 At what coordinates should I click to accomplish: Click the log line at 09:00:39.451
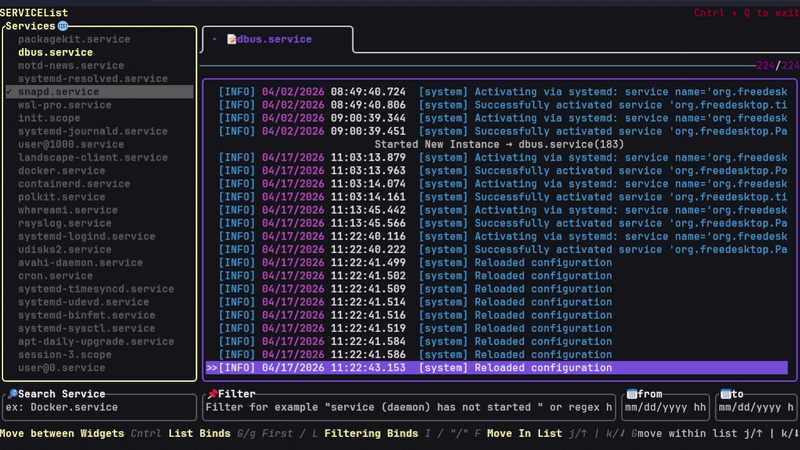point(497,132)
